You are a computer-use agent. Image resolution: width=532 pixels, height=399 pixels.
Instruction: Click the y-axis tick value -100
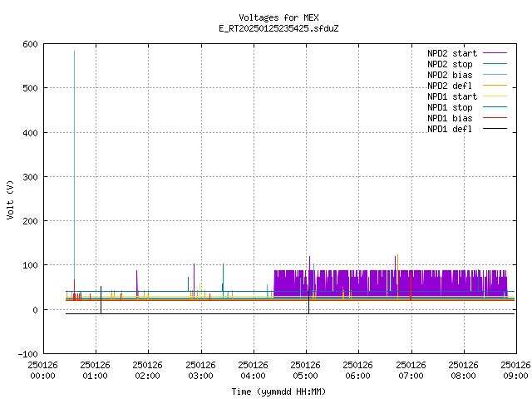click(28, 354)
